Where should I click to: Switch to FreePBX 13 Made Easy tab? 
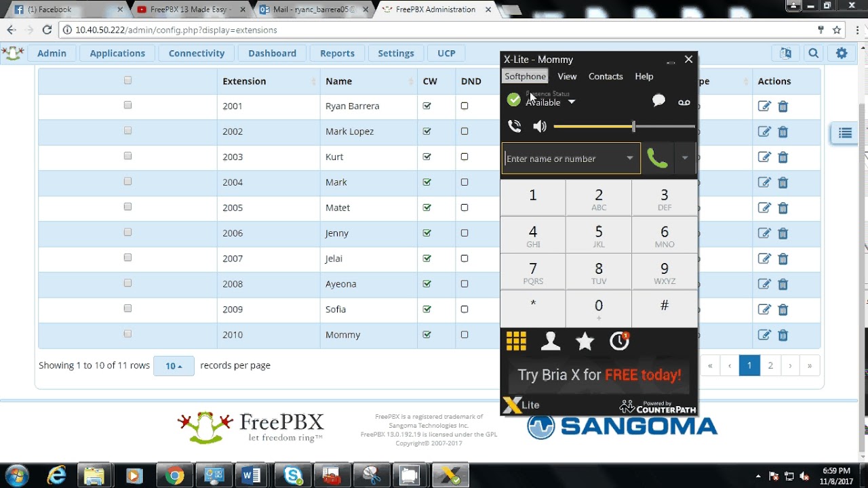(x=192, y=9)
